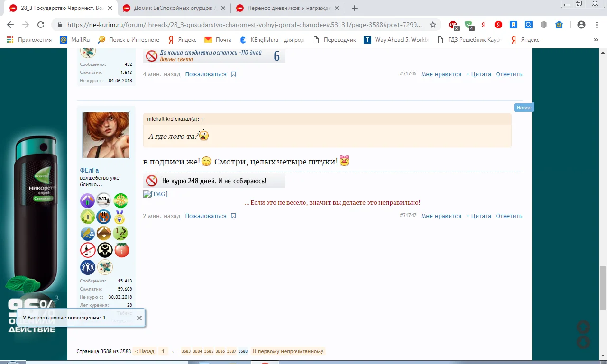Open the blue magnifier search extension
This screenshot has height=364, width=607.
(x=529, y=25)
